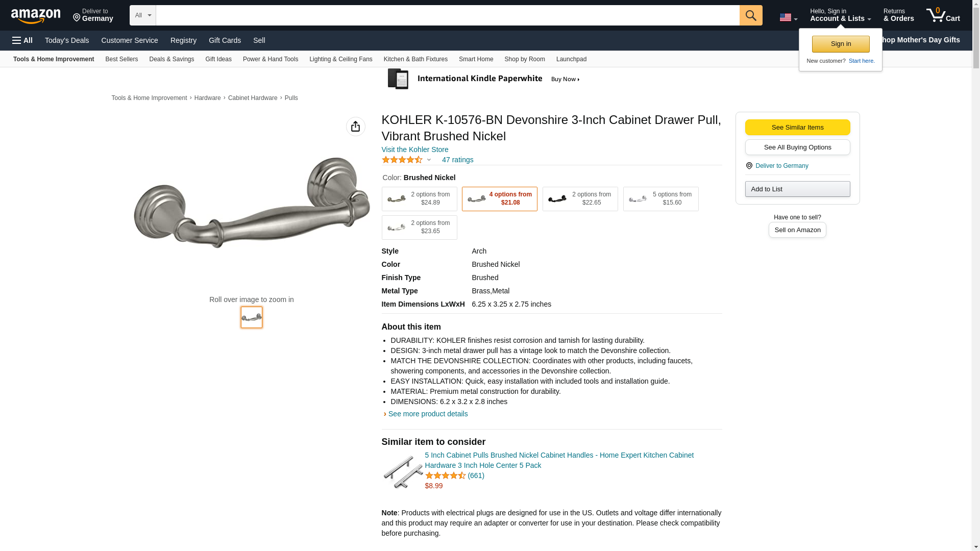Select the color swatch priced from $24.89
This screenshot has height=551, width=980.
click(420, 199)
